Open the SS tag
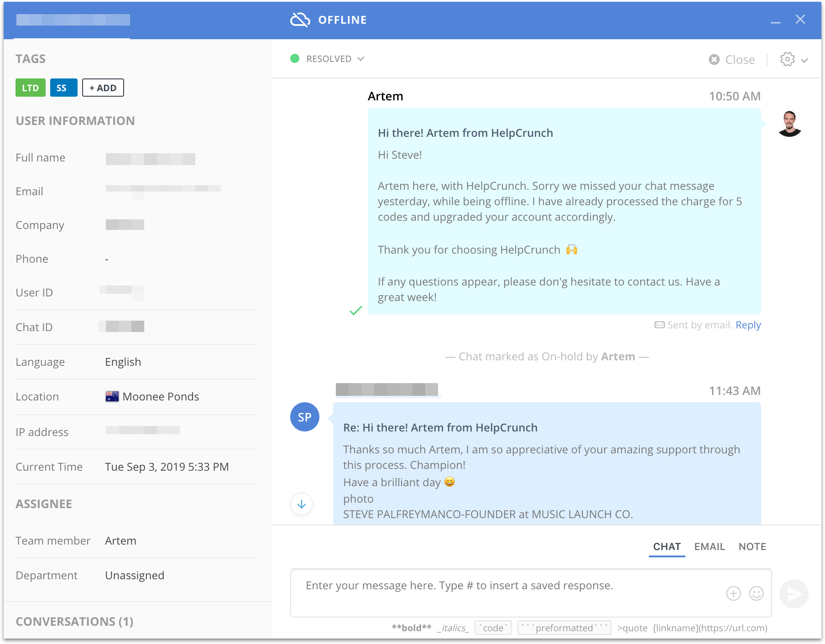825x644 pixels. (x=63, y=88)
